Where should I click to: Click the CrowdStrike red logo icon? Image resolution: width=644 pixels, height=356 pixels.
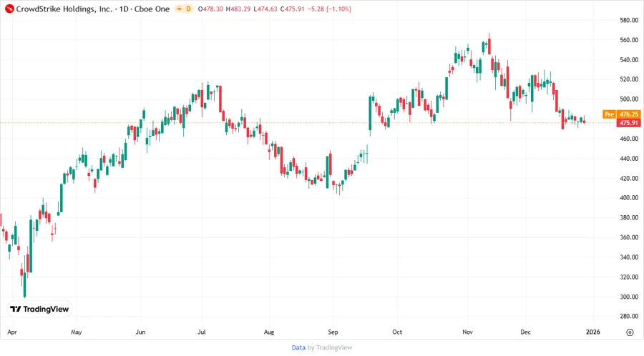(9, 9)
